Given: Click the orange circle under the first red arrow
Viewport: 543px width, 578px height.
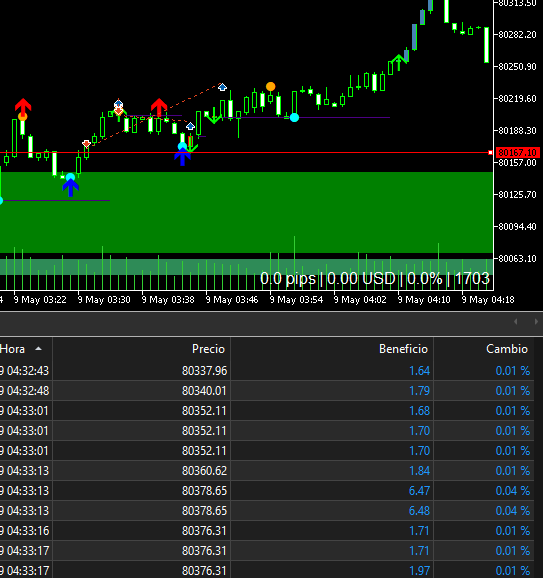Looking at the screenshot, I should click(x=22, y=117).
